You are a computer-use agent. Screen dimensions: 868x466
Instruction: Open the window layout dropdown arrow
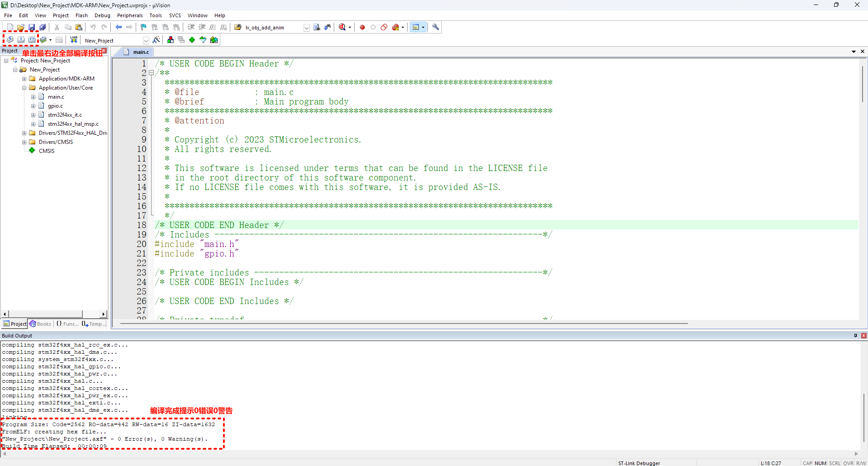(x=423, y=27)
